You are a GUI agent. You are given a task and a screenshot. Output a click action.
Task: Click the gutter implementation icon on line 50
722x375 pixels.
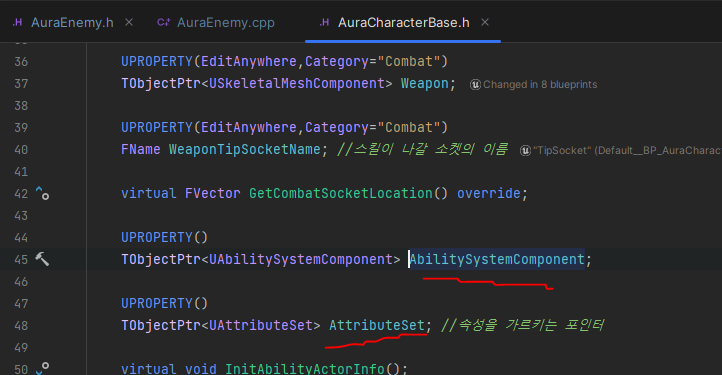(x=42, y=369)
